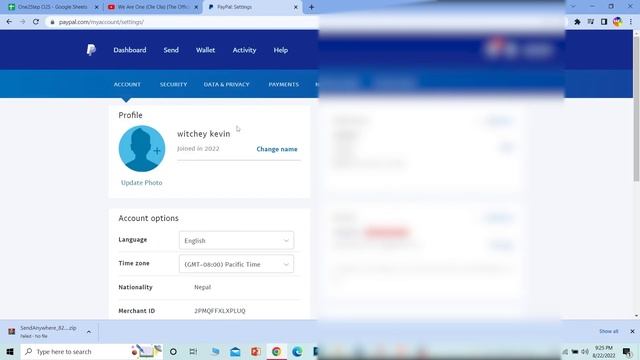Open Task View from the taskbar
Image resolution: width=640 pixels, height=360 pixels.
pos(193,351)
